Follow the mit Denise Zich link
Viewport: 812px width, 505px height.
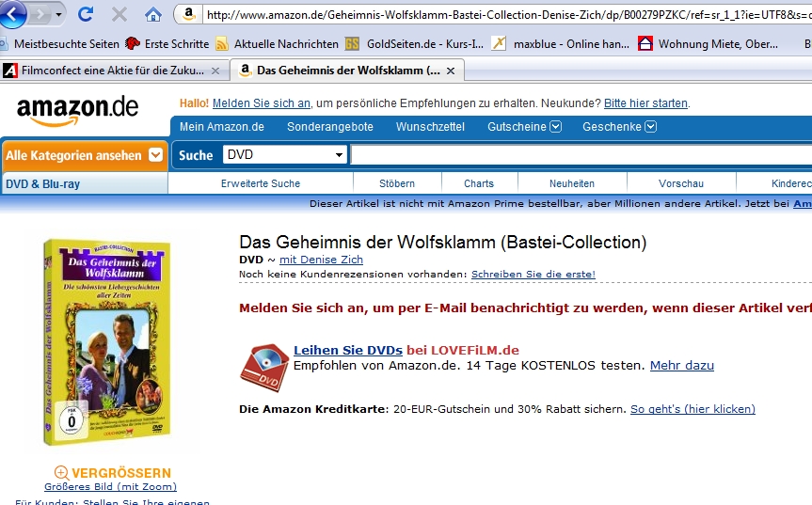321,260
